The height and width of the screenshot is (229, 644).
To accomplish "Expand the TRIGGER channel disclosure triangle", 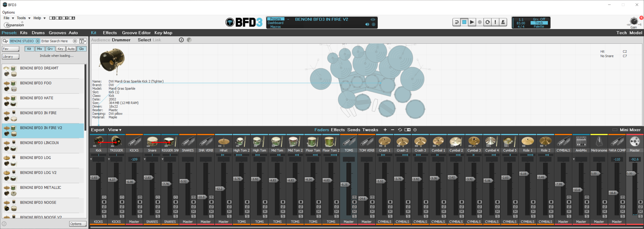I will tap(109, 159).
